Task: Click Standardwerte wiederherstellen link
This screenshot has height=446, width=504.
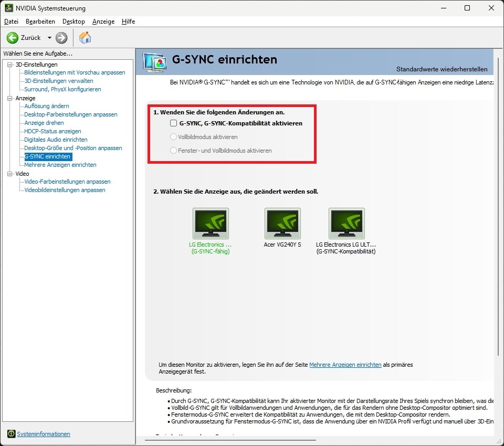Action: point(442,69)
